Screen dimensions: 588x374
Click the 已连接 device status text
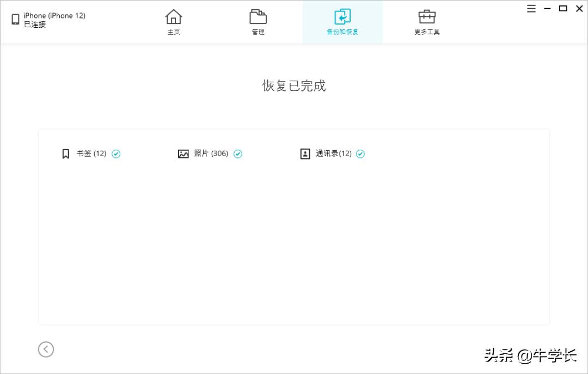tap(34, 24)
